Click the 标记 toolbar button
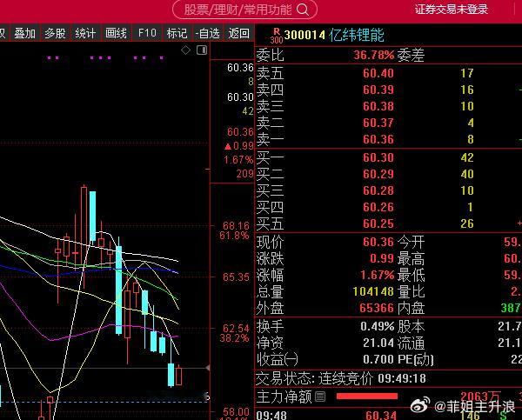This screenshot has height=420, width=522. coord(177,33)
